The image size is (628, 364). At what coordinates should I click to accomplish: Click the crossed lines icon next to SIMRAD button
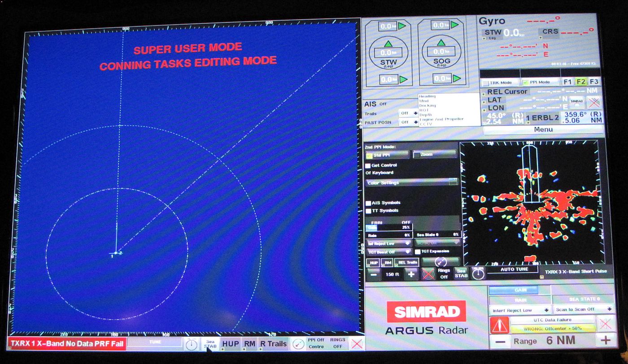[594, 102]
